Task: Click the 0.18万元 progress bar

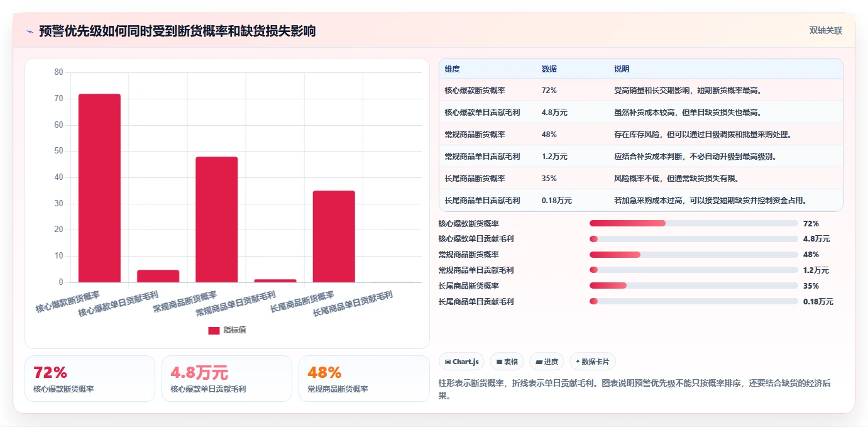Action: (x=694, y=301)
